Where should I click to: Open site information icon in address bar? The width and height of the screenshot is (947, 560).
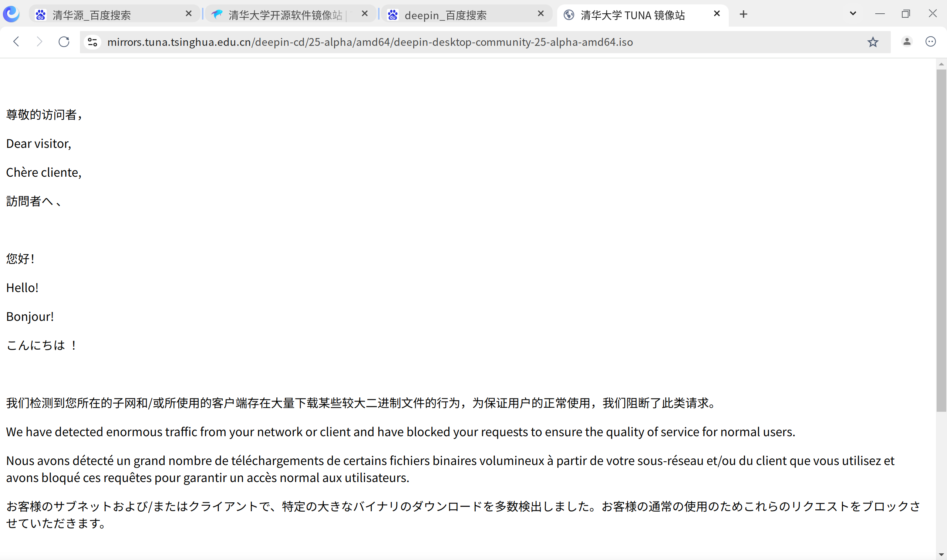pyautogui.click(x=92, y=42)
